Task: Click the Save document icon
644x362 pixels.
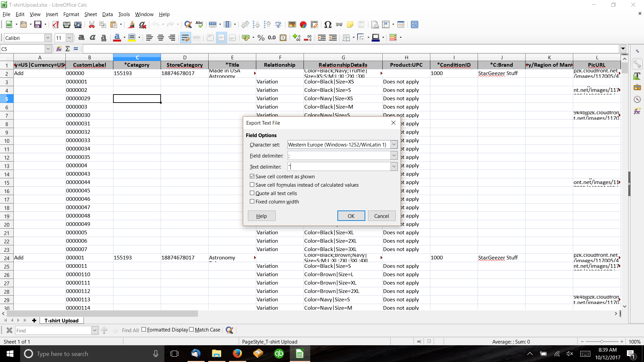Action: [38, 24]
